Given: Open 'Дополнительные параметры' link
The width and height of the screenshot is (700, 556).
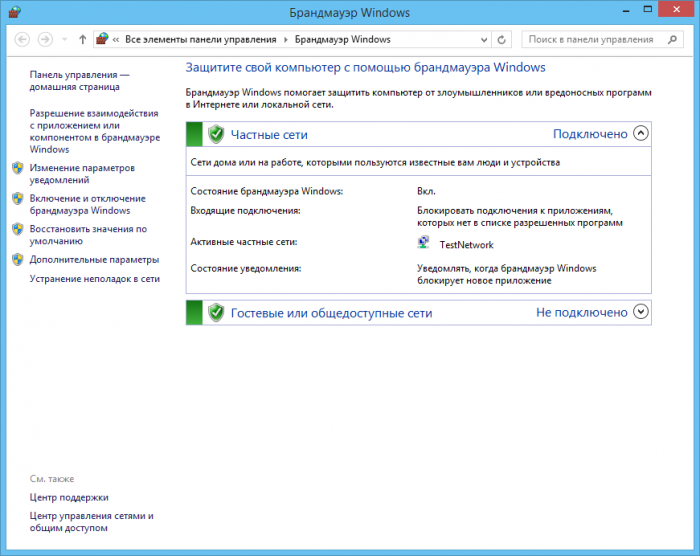Looking at the screenshot, I should click(x=94, y=260).
